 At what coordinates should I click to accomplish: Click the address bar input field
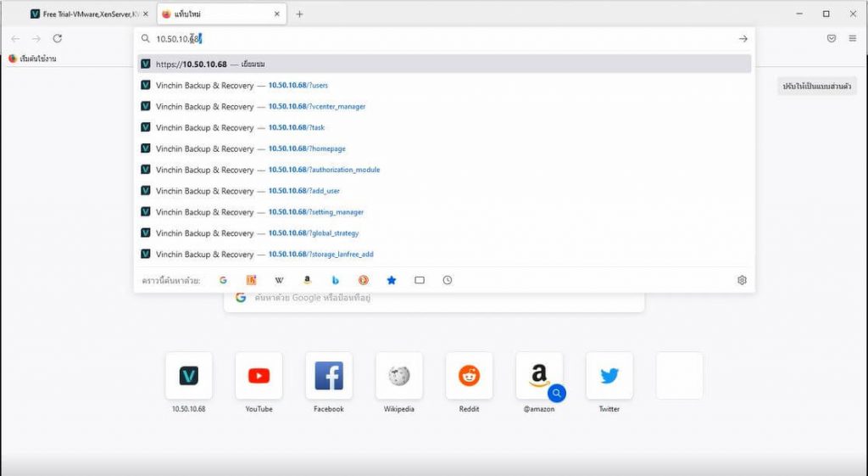point(442,39)
